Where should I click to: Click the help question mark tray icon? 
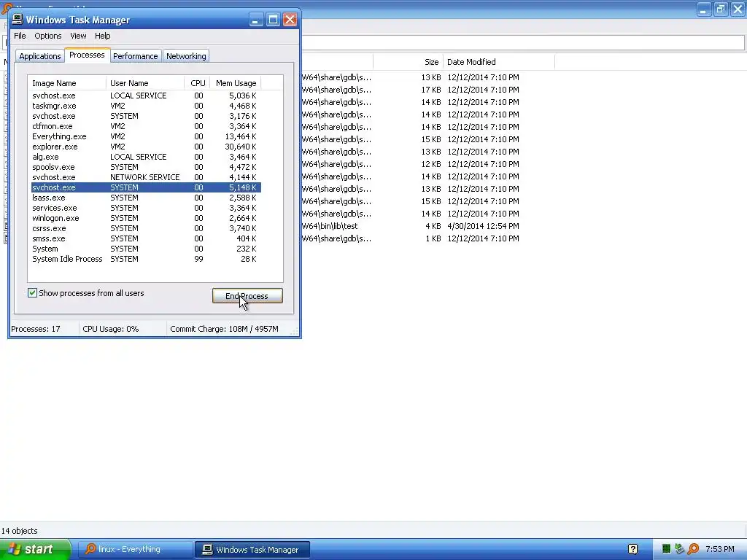[x=632, y=549]
